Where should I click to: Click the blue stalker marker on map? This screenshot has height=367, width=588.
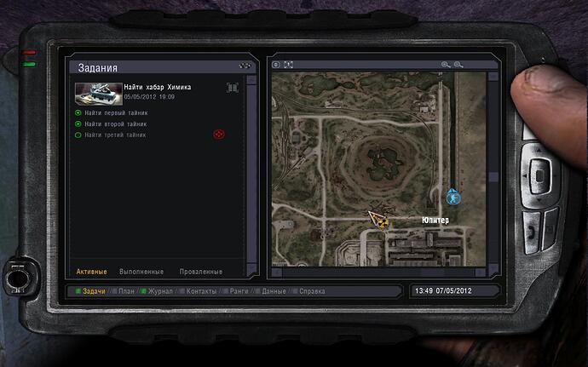point(453,197)
